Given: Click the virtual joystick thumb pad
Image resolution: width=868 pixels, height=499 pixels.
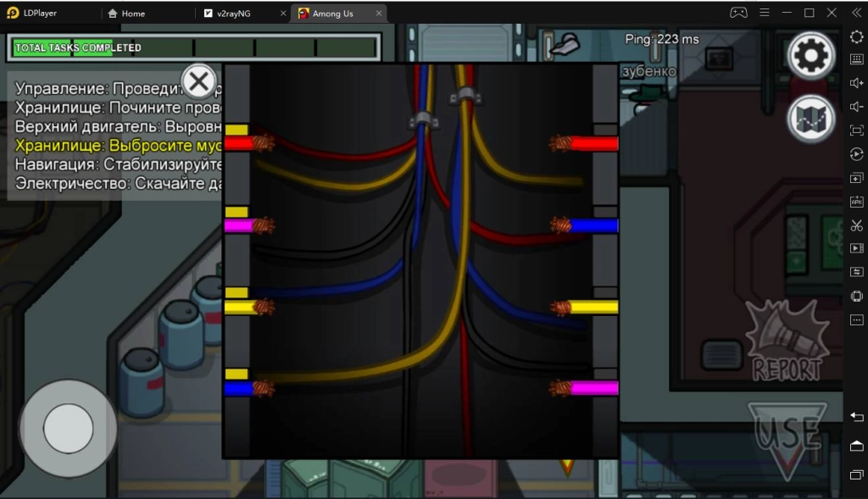Looking at the screenshot, I should (x=68, y=429).
